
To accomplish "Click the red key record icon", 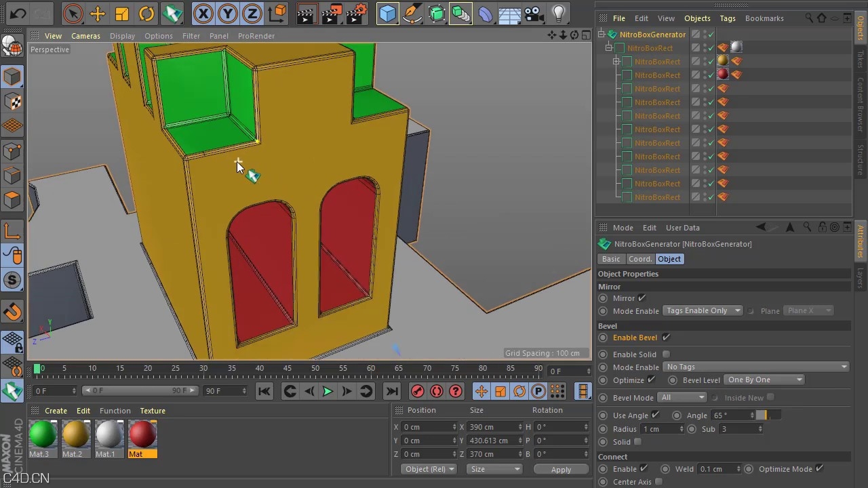I will [418, 391].
